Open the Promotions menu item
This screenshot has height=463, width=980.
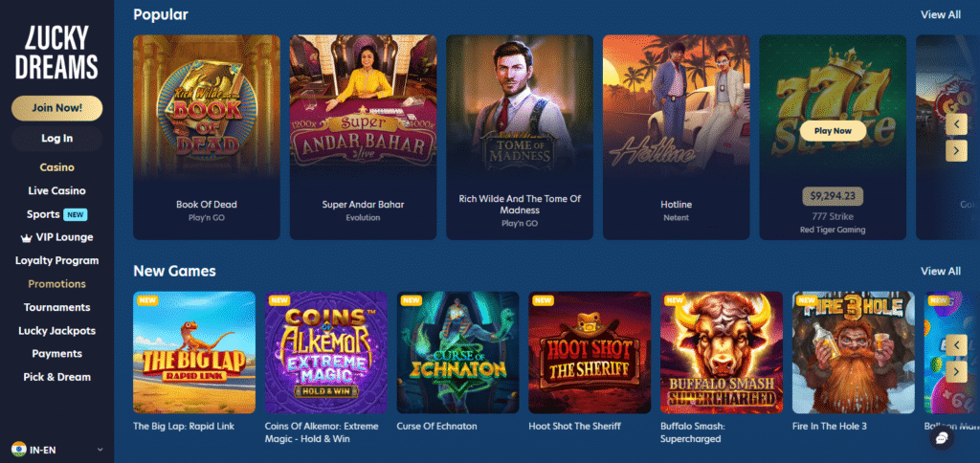(56, 284)
